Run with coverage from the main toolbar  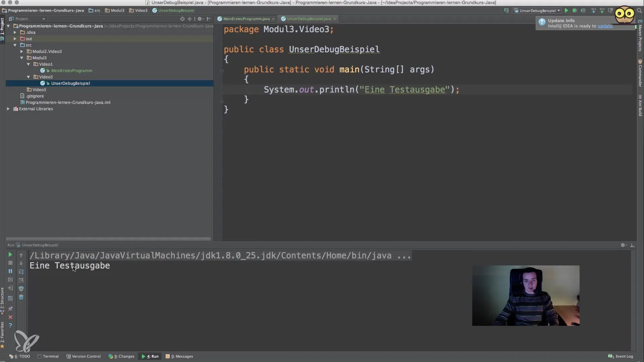tap(583, 10)
